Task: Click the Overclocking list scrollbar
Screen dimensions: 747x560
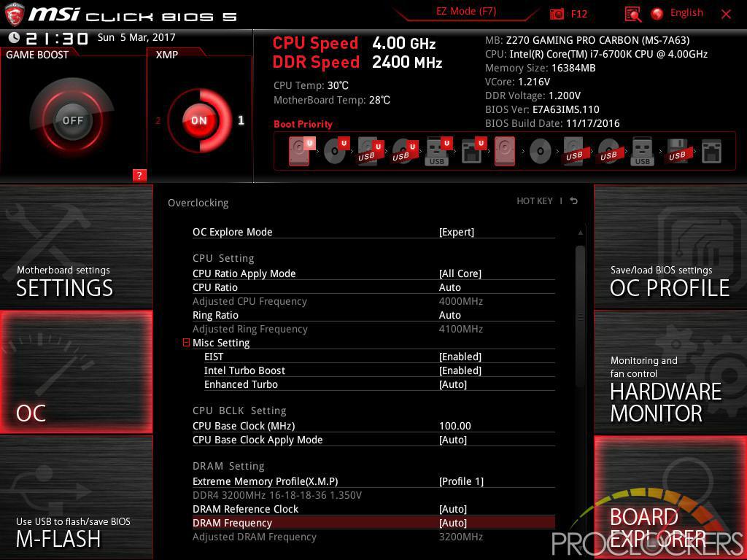Action: (x=580, y=316)
